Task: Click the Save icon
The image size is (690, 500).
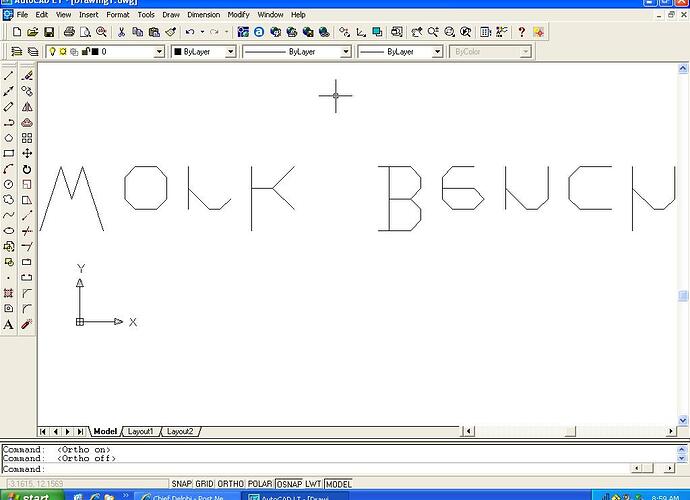Action: (49, 32)
